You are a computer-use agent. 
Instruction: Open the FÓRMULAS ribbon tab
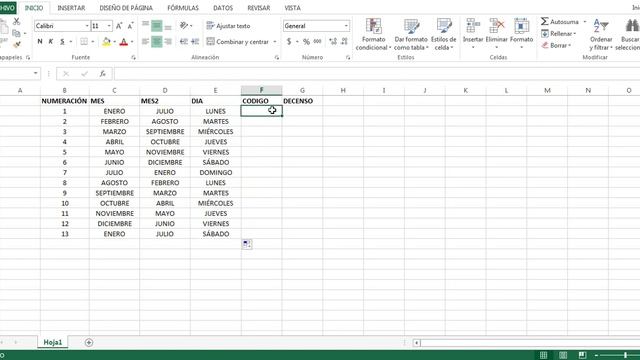click(183, 8)
